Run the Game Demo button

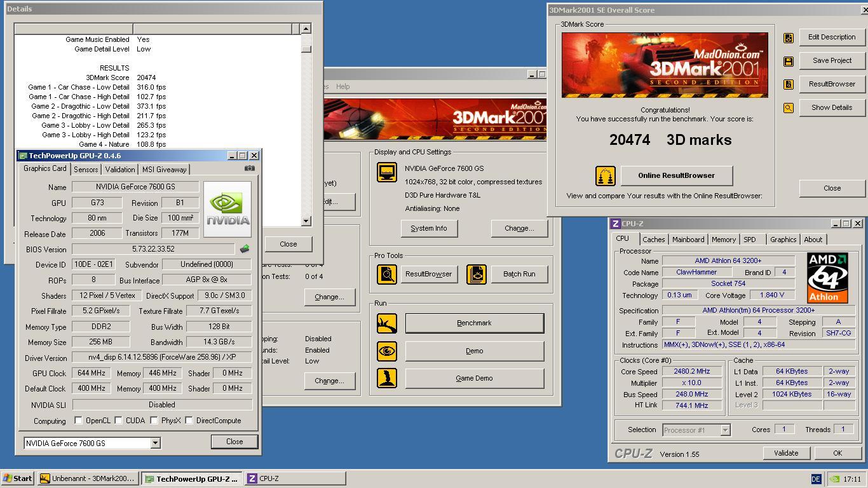[x=474, y=378]
